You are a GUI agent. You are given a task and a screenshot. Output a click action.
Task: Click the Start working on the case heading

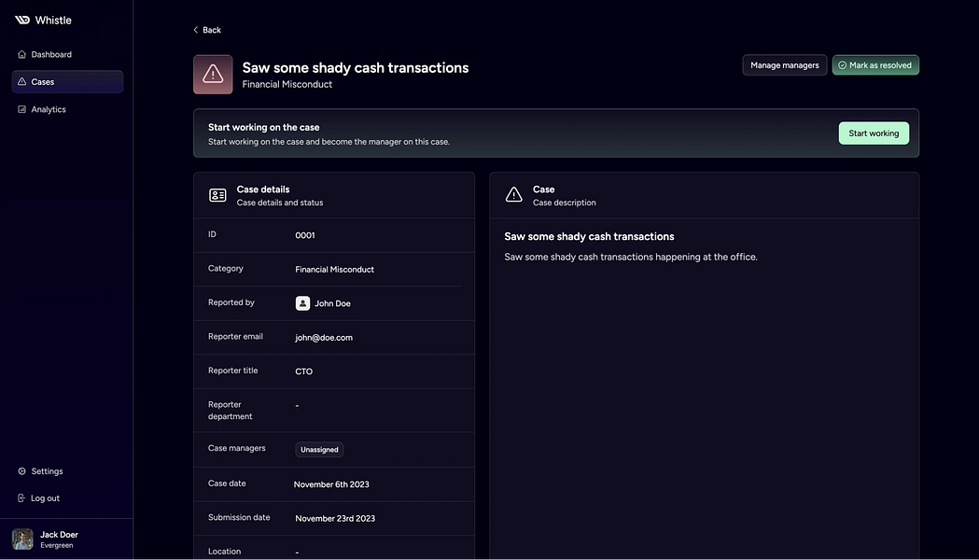click(263, 127)
